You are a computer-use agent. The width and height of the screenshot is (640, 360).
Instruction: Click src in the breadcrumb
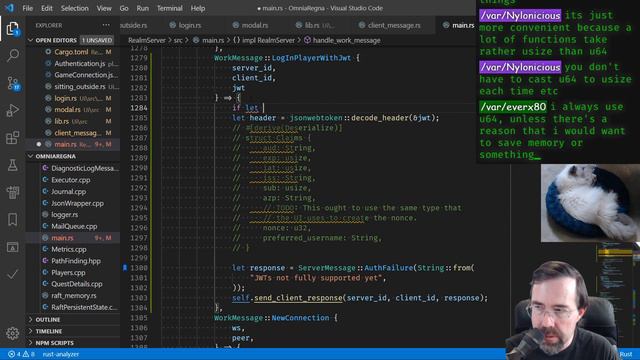(178, 40)
